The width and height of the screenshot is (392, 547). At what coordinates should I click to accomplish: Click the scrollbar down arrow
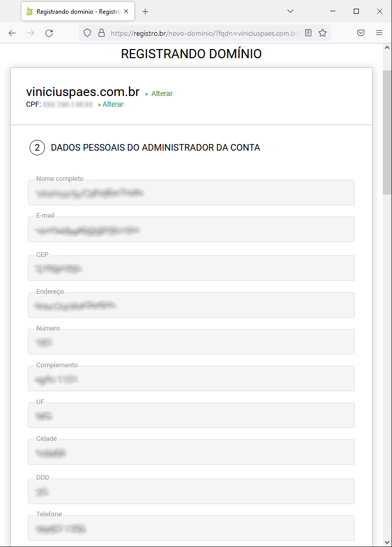click(387, 542)
